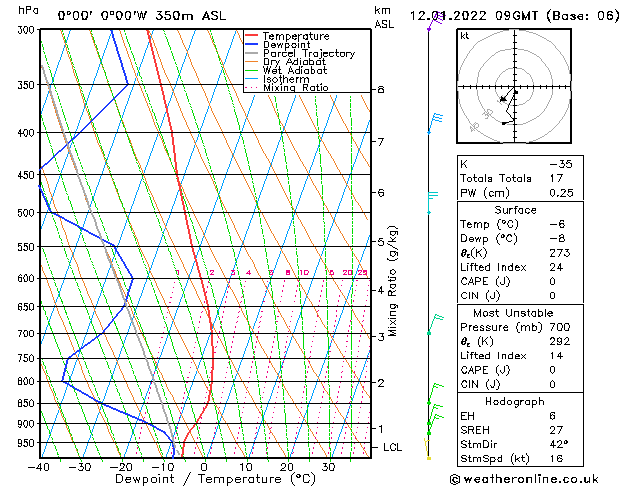
Task: Click 'Dewpoint / Temperature (°C)' axis title
Action: (215, 479)
